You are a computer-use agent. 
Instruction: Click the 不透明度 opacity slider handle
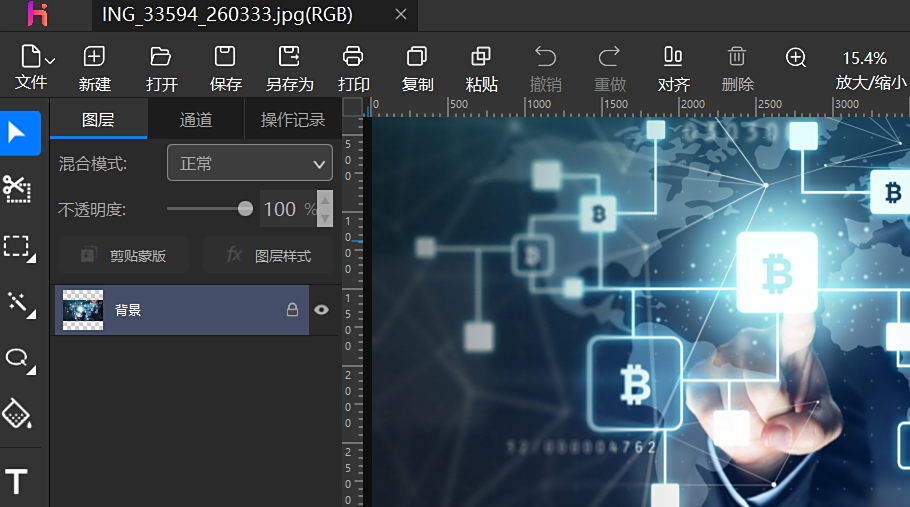(x=245, y=209)
